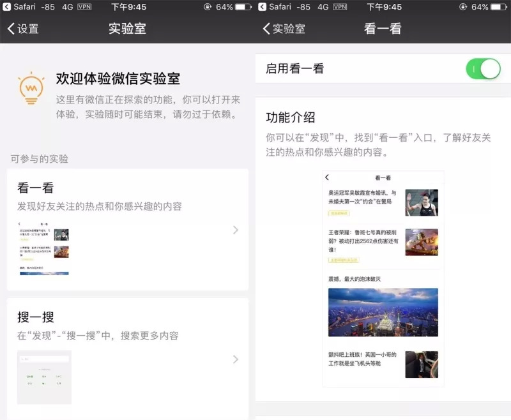
Task: Tap the 看一看 navigation title
Action: point(383,29)
